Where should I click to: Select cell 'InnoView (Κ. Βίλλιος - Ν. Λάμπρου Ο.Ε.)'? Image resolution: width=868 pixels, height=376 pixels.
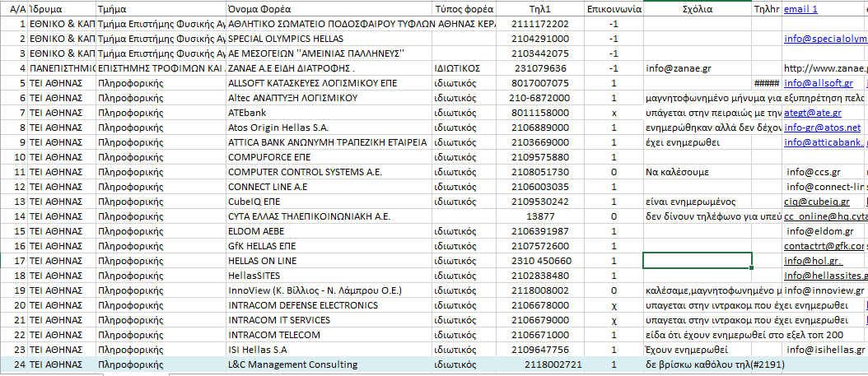tap(329, 290)
